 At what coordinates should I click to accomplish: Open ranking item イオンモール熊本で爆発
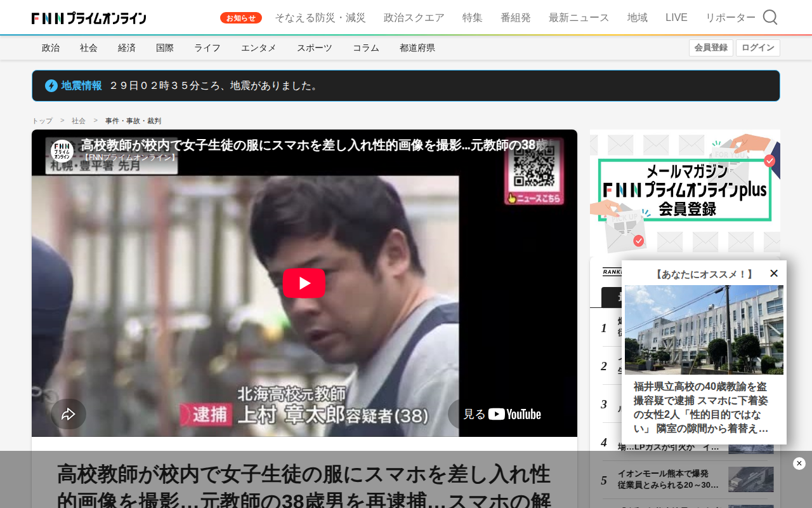click(x=669, y=479)
